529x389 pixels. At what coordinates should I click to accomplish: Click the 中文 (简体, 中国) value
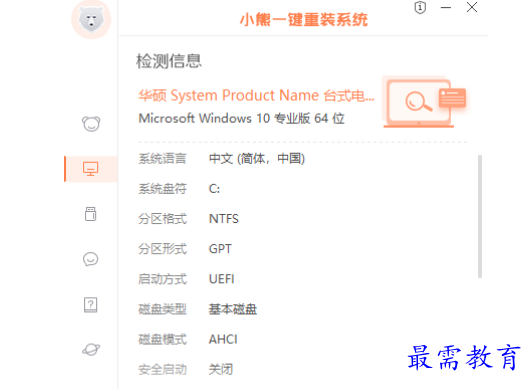tap(257, 159)
